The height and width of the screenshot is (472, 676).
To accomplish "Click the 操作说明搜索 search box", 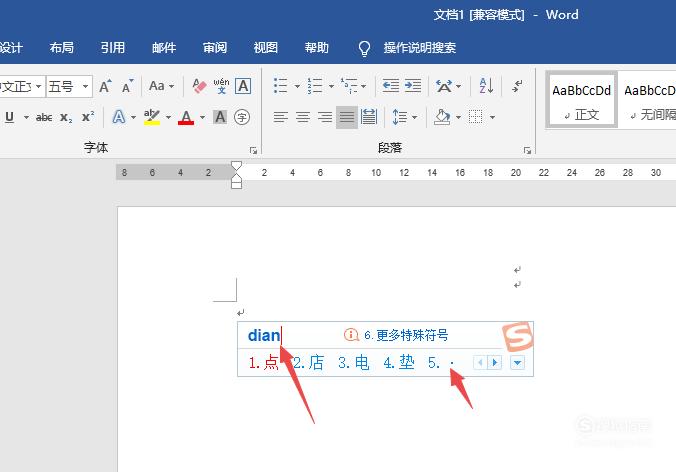I will [x=419, y=47].
